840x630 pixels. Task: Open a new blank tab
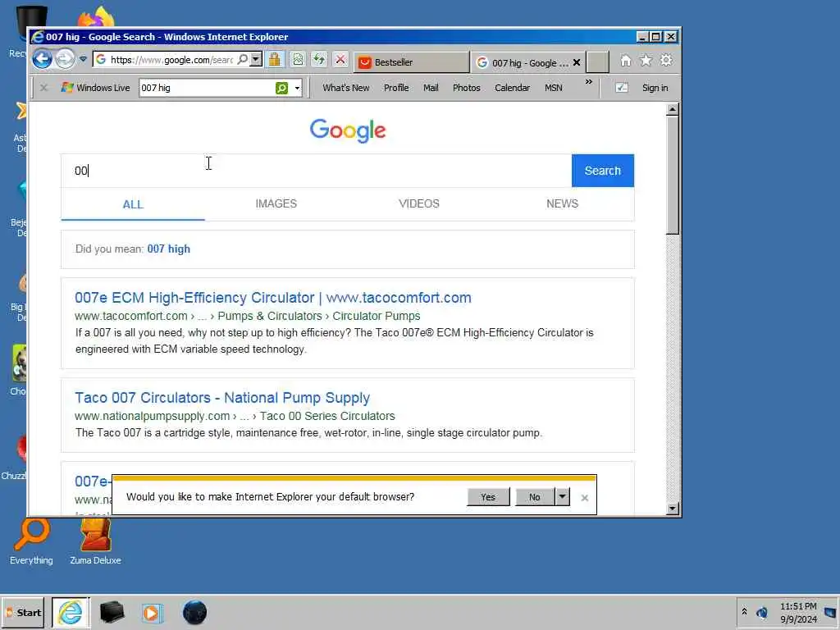(598, 62)
